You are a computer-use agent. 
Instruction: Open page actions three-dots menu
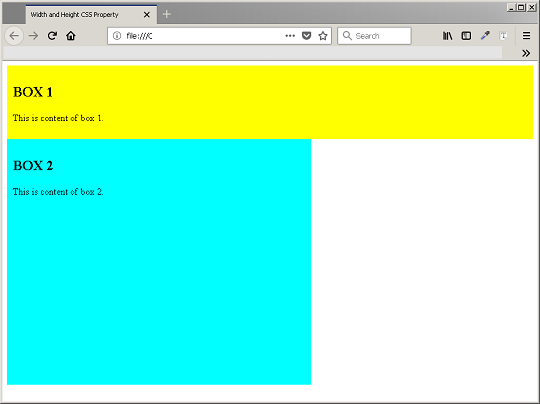pyautogui.click(x=290, y=35)
